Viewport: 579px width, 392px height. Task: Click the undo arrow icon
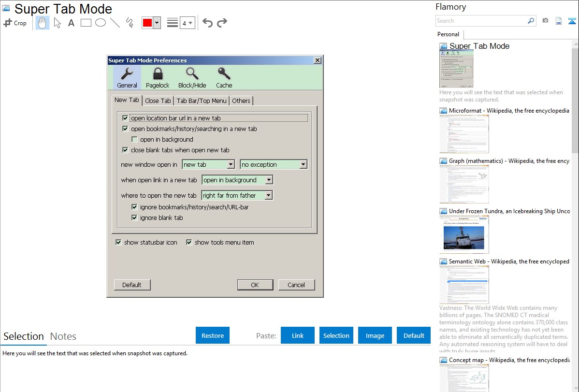tap(207, 23)
